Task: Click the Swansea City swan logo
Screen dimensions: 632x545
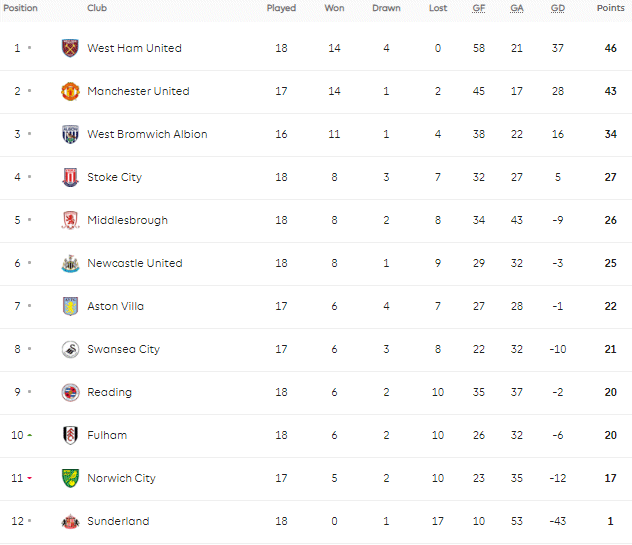Action: pos(70,349)
